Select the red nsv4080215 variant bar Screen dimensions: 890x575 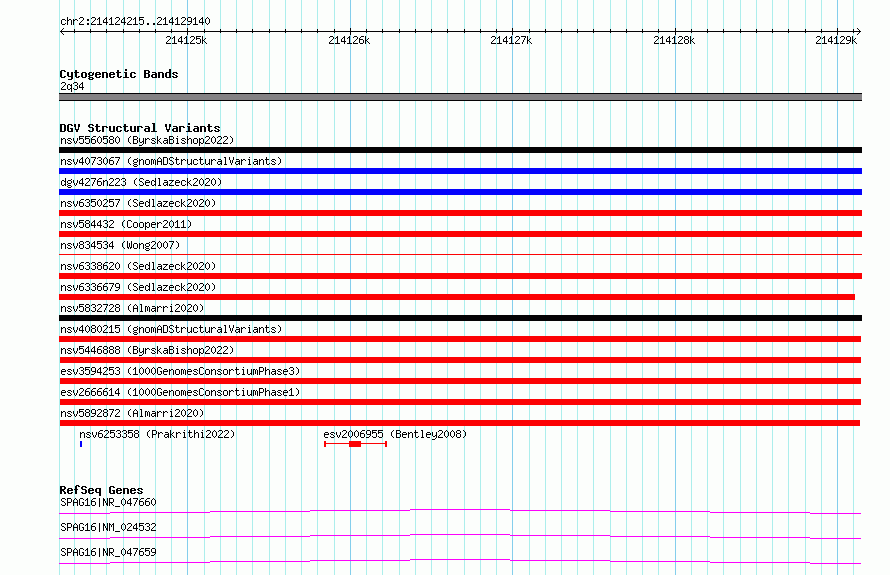[460, 339]
